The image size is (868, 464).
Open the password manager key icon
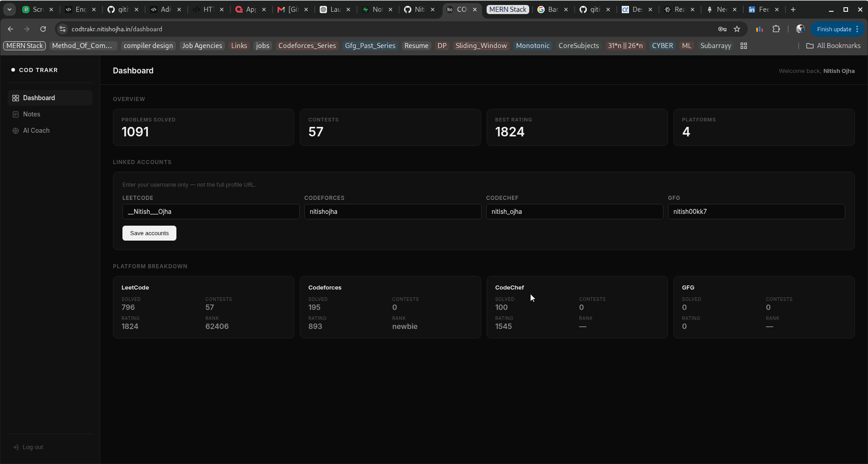tap(722, 29)
